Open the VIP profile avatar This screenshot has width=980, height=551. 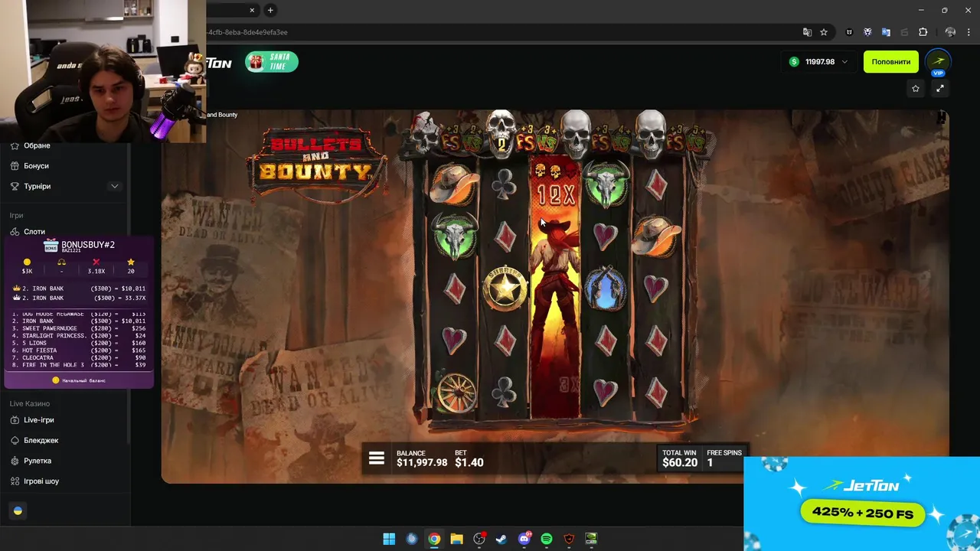pos(939,62)
